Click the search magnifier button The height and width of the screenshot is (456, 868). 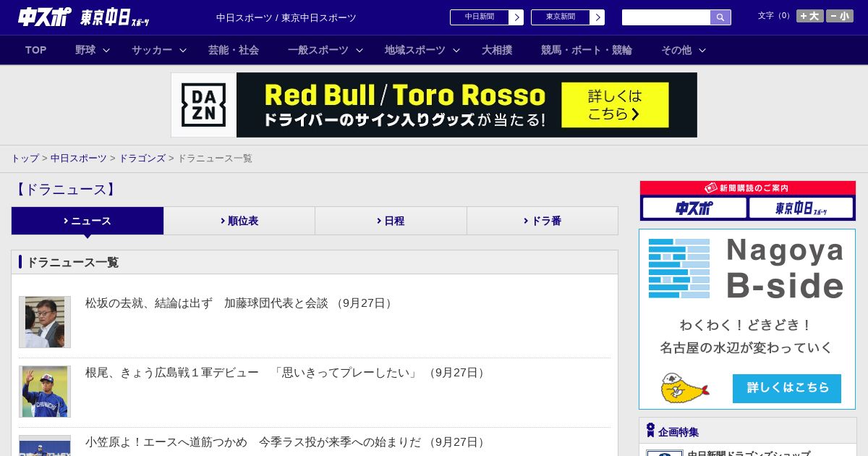pyautogui.click(x=720, y=17)
